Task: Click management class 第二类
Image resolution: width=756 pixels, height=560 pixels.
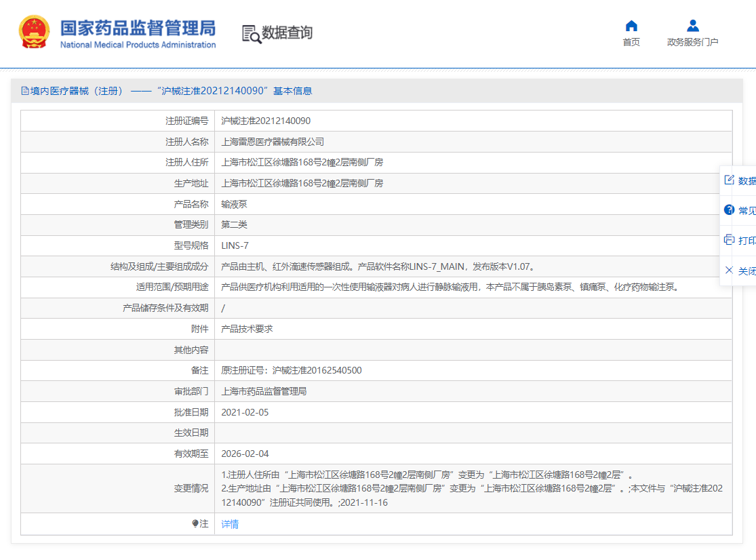Action: (x=235, y=224)
